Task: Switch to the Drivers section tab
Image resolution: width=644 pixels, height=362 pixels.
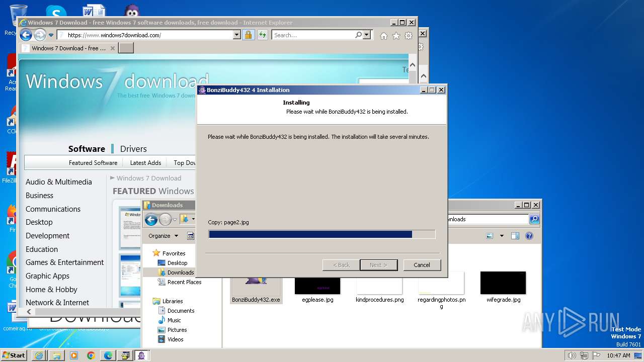Action: 133,149
